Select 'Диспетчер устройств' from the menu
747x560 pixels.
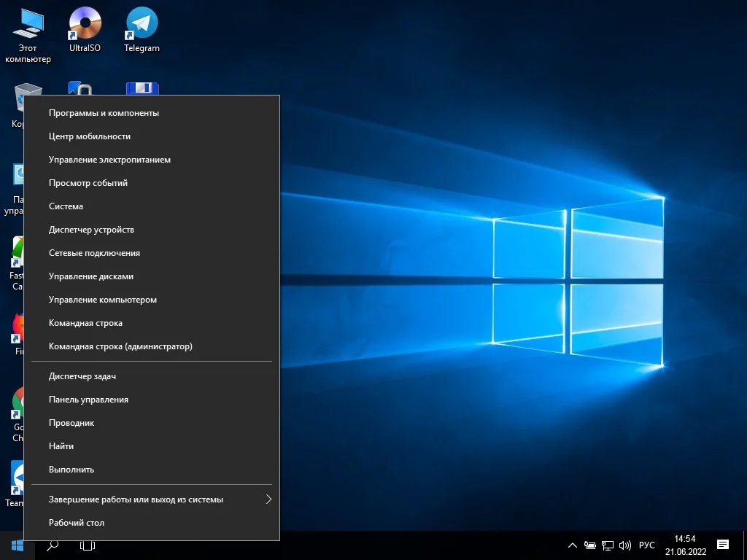pos(91,230)
